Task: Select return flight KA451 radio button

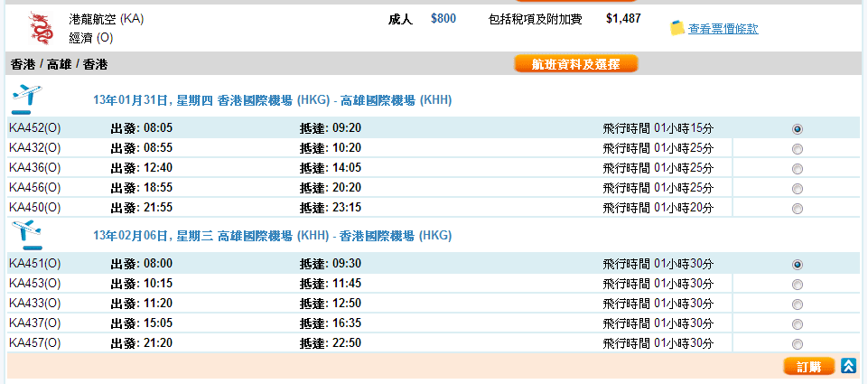Action: click(797, 265)
